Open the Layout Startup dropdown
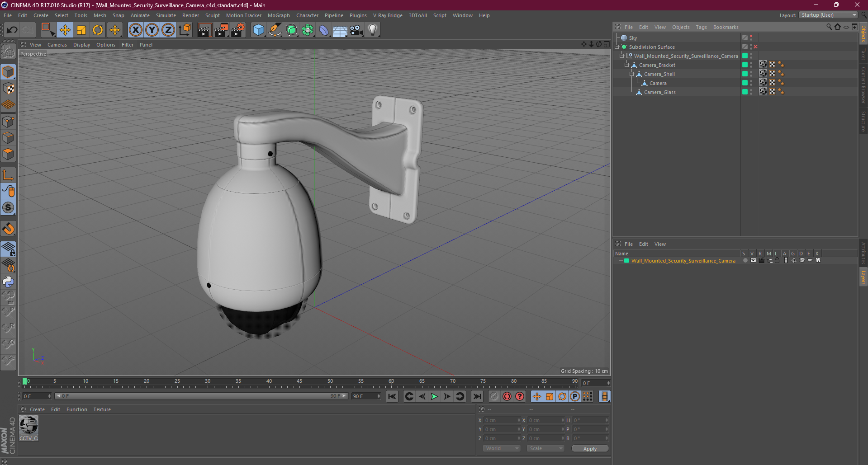Screen dimensions: 868x465 [829, 15]
